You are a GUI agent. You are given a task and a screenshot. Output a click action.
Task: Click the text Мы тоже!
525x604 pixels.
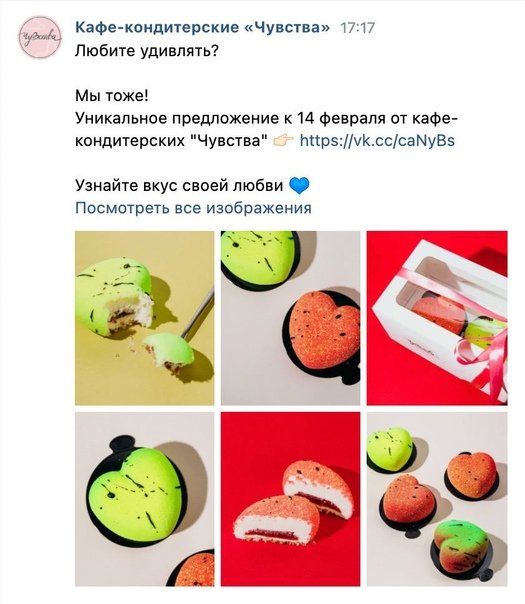click(x=112, y=96)
